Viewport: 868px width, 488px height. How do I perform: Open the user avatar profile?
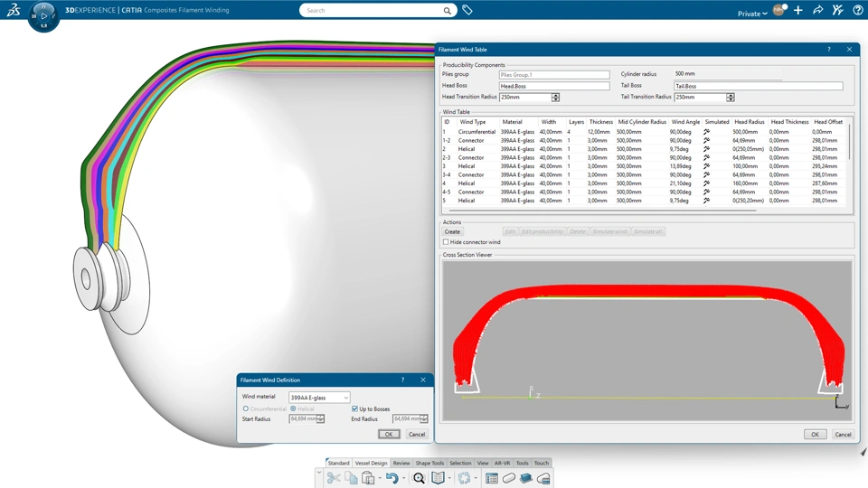click(779, 10)
